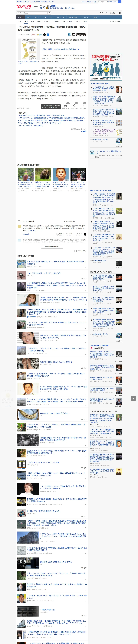Screen dimensions: 138x644
Task: Select the 速報 navigation tab
Action: coord(28,17)
